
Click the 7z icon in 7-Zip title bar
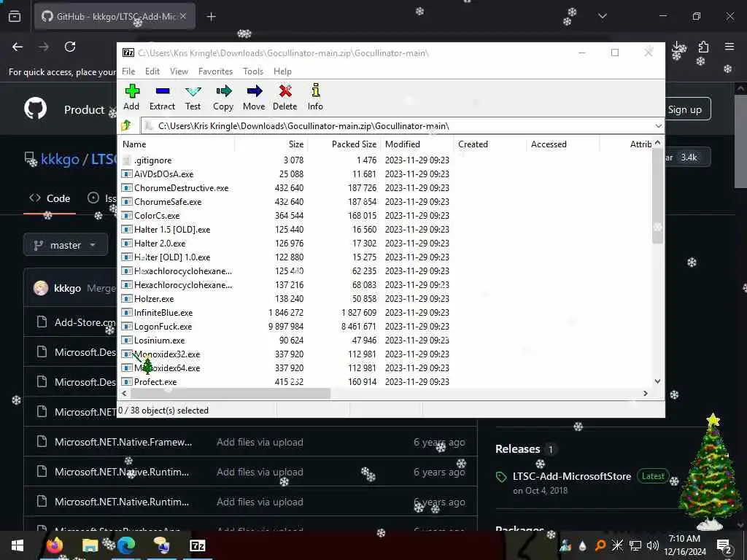point(128,52)
